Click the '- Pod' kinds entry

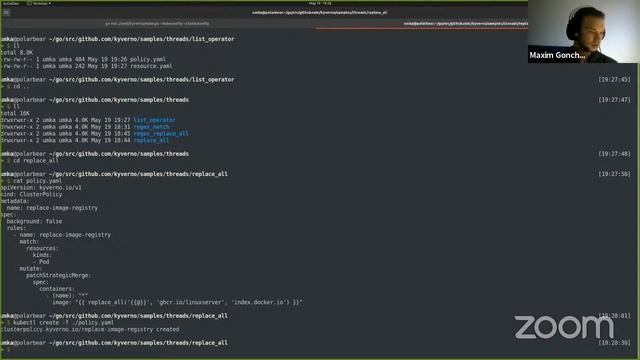point(41,262)
